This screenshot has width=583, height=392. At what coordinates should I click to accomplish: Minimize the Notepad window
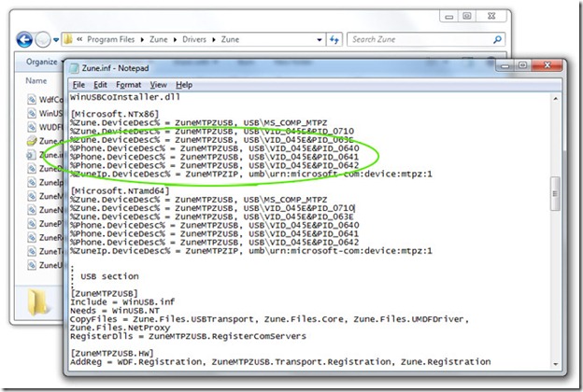tap(505, 66)
